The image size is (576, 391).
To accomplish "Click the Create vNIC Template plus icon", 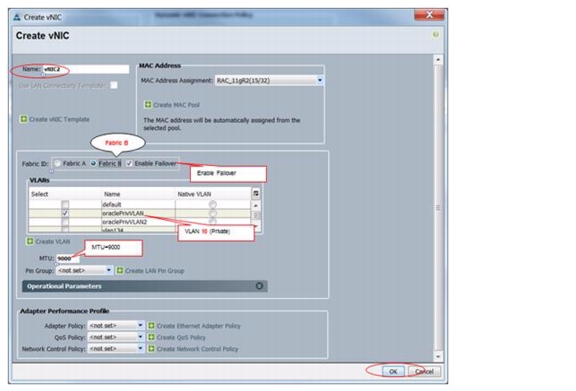I will (24, 119).
